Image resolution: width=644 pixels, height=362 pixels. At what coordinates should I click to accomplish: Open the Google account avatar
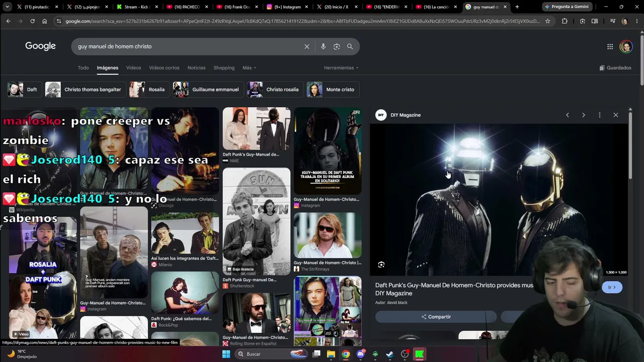click(626, 47)
